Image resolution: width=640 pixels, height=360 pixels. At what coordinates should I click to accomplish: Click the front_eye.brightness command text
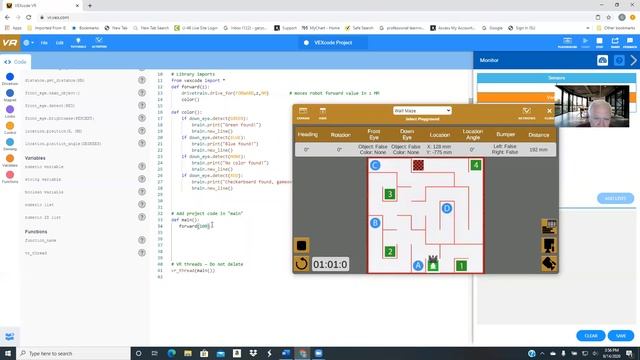[x=60, y=118]
